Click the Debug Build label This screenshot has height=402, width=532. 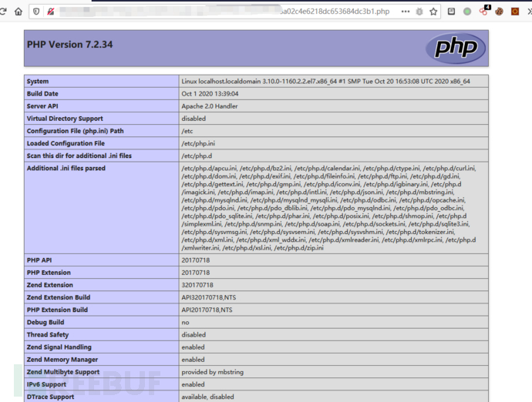point(45,323)
